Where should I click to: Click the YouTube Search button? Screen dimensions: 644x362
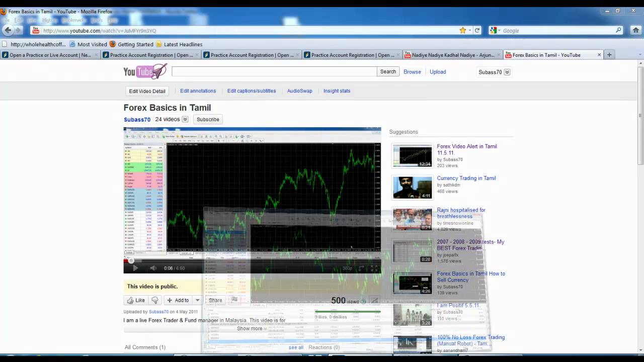click(x=388, y=71)
